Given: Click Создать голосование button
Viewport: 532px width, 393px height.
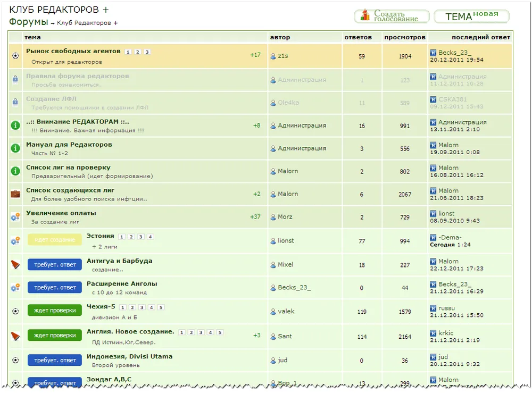Looking at the screenshot, I should click(x=392, y=16).
